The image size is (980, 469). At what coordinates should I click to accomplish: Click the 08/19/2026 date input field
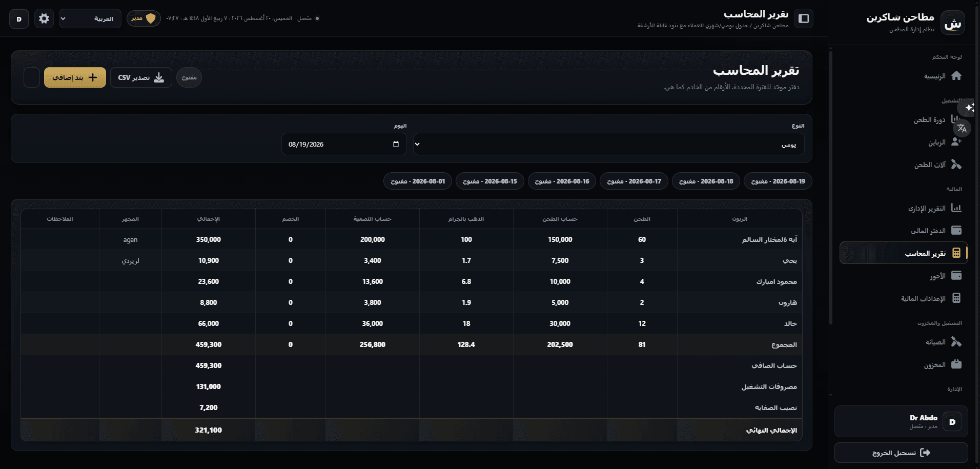click(x=344, y=145)
